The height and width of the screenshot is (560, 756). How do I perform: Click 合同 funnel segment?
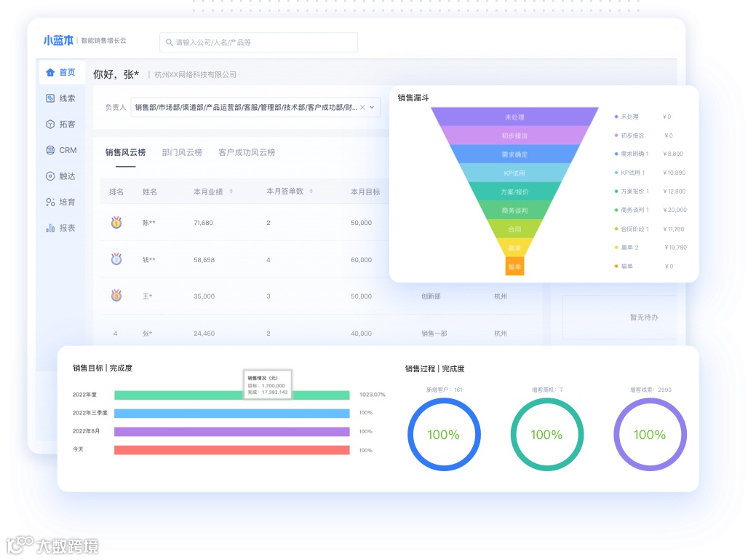click(x=514, y=229)
